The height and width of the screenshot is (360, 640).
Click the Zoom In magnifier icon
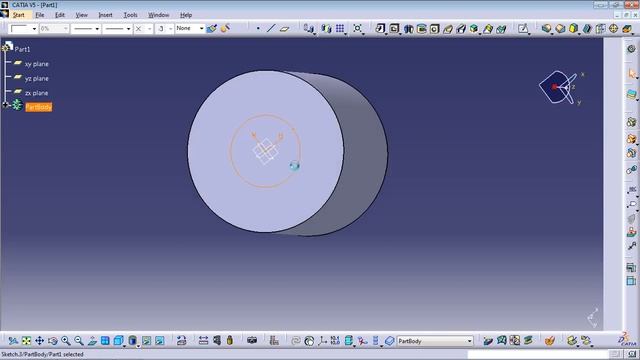[x=65, y=341]
